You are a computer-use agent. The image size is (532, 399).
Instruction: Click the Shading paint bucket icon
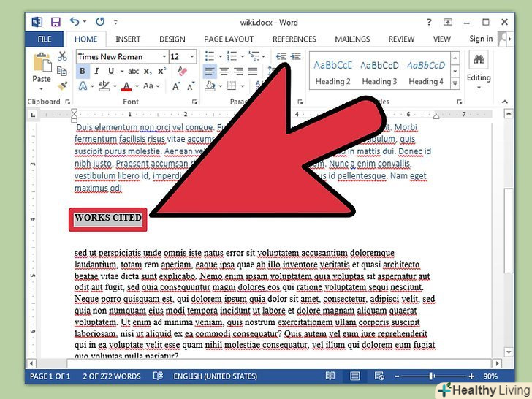click(x=210, y=85)
